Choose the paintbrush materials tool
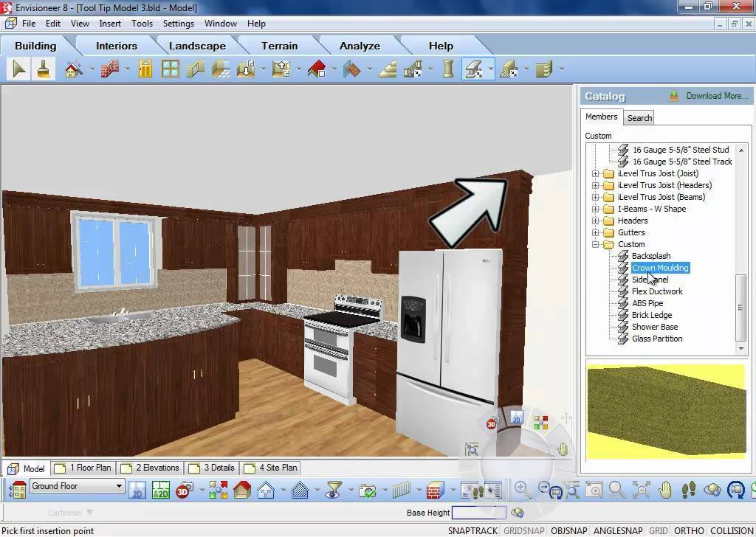 click(x=44, y=69)
